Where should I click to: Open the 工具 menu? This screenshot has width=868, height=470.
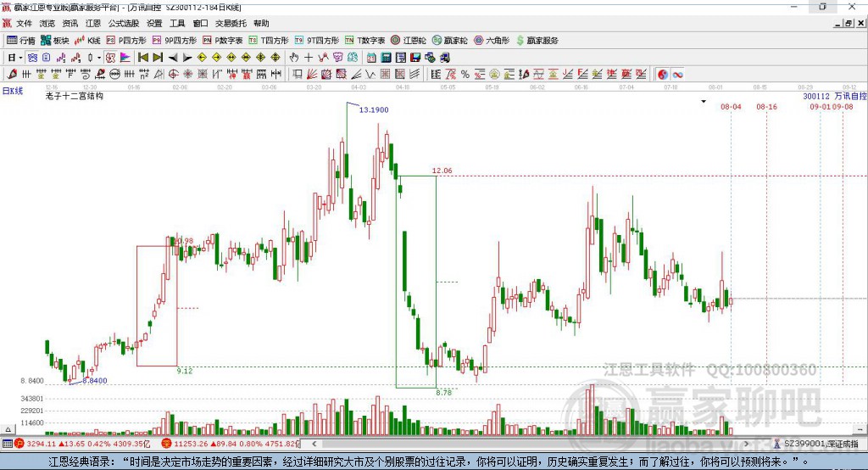coord(177,23)
